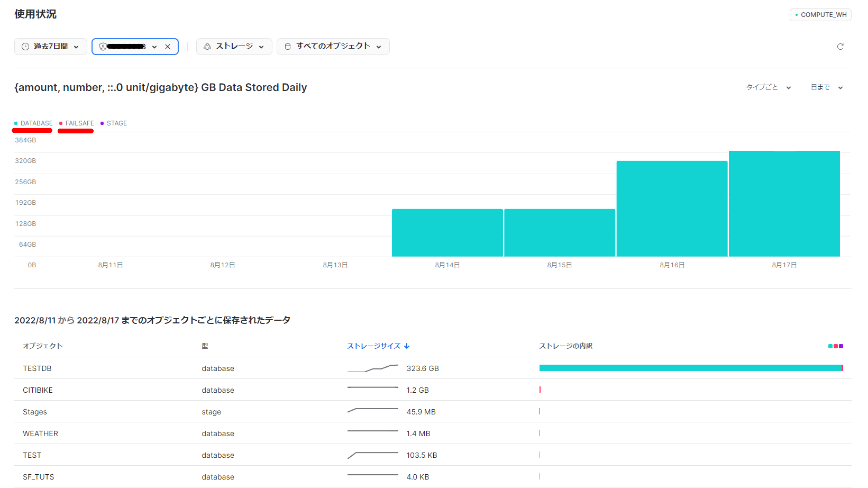Click the 103.5 KB size value
Screen dimensions: 868x488
422,455
